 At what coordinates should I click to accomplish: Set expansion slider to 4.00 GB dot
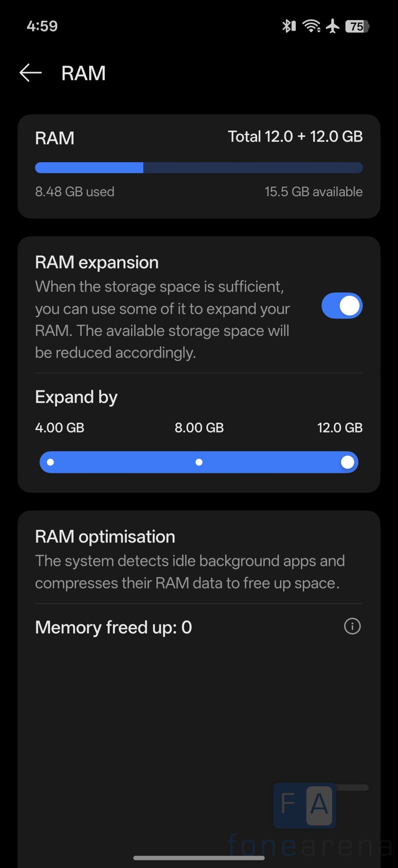50,462
